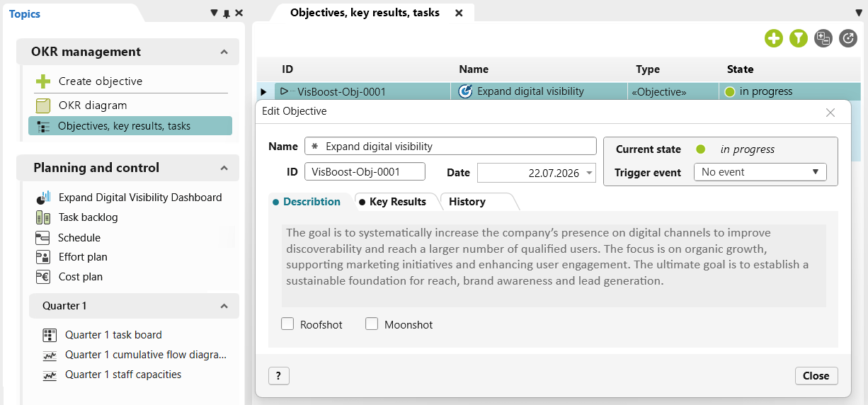The width and height of the screenshot is (868, 405).
Task: Open the tab list dropdown arrow at top right
Action: [x=859, y=13]
